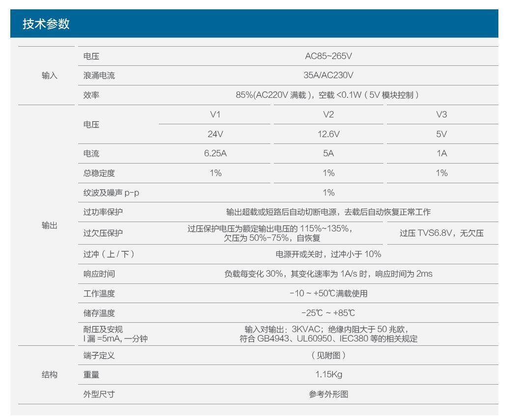Click the 35A/AC230V value
This screenshot has height=420, width=521.
[x=328, y=75]
